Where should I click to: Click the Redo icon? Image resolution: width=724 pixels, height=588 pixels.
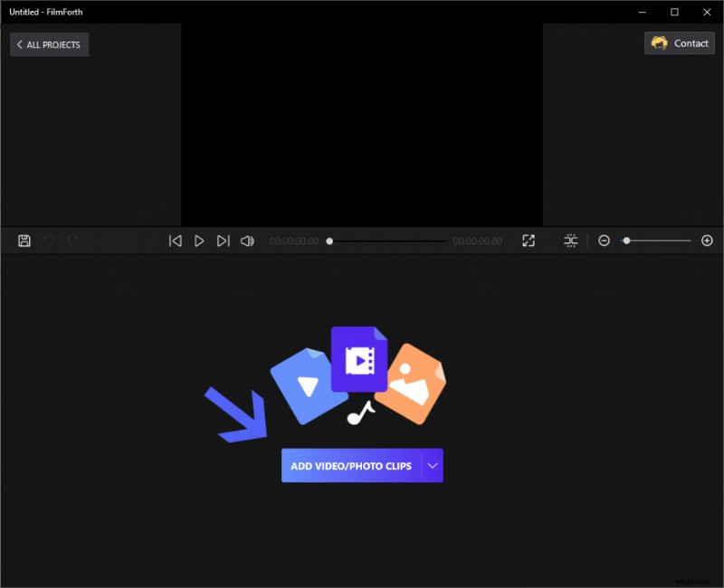[73, 240]
